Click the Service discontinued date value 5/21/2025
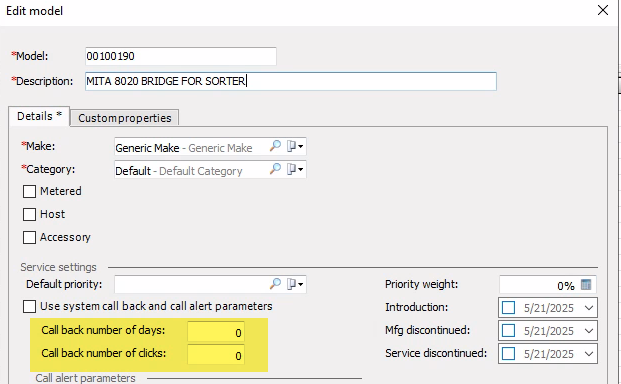 549,354
